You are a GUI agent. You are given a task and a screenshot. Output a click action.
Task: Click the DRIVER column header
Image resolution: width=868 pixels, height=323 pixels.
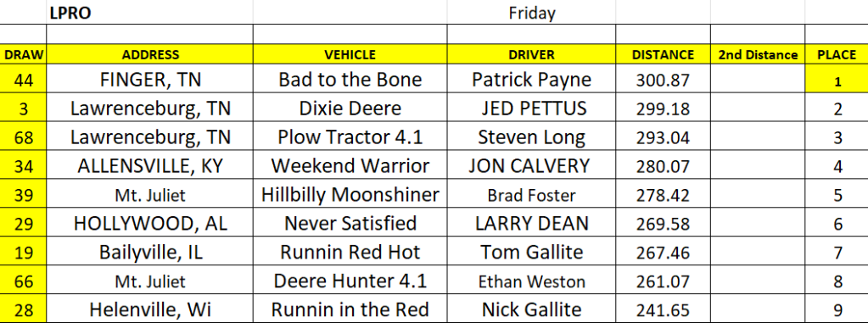531,55
